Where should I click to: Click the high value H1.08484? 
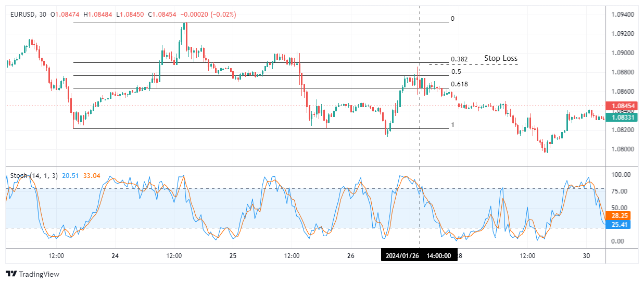[x=97, y=15]
